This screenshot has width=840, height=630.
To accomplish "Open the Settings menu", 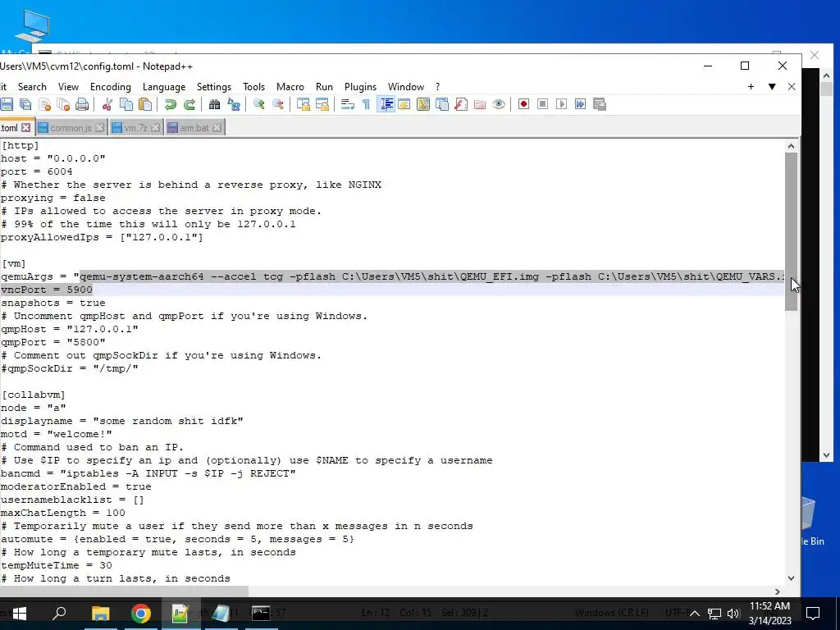I will coord(214,87).
